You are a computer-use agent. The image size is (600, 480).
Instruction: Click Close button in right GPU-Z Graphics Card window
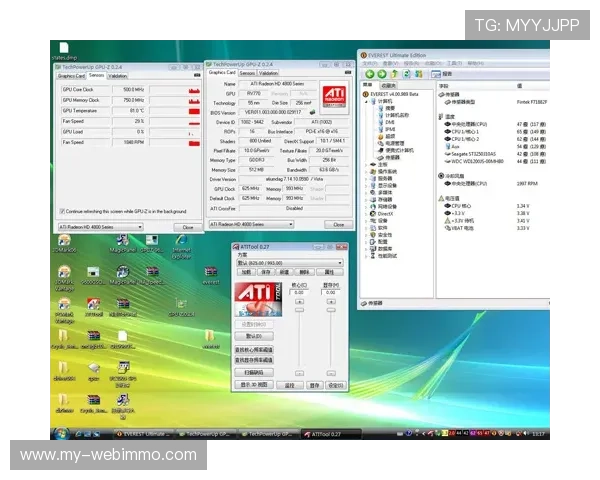(x=339, y=225)
